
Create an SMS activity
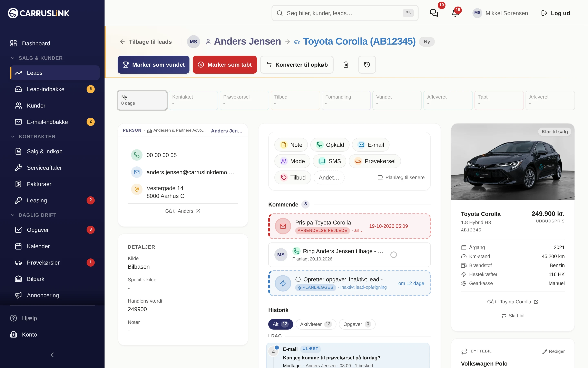tap(329, 161)
